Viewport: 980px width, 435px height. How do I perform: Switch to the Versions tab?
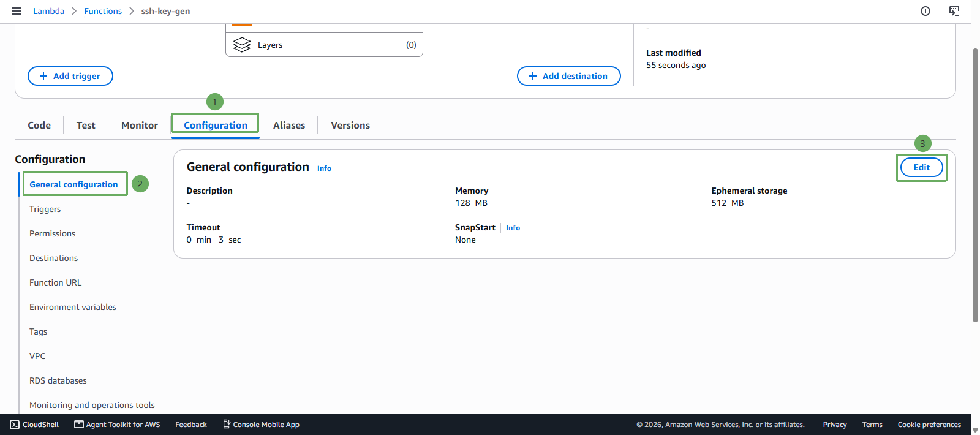(350, 125)
